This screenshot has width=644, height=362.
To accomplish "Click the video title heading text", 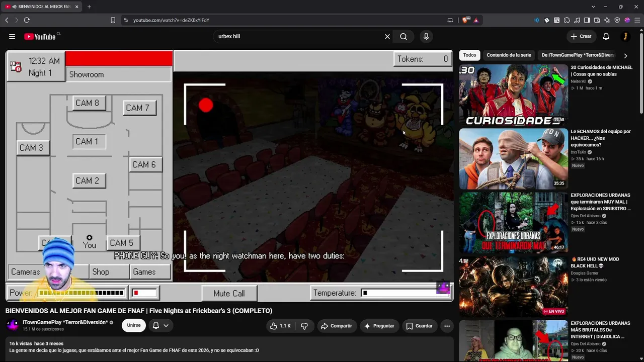I will tap(139, 311).
